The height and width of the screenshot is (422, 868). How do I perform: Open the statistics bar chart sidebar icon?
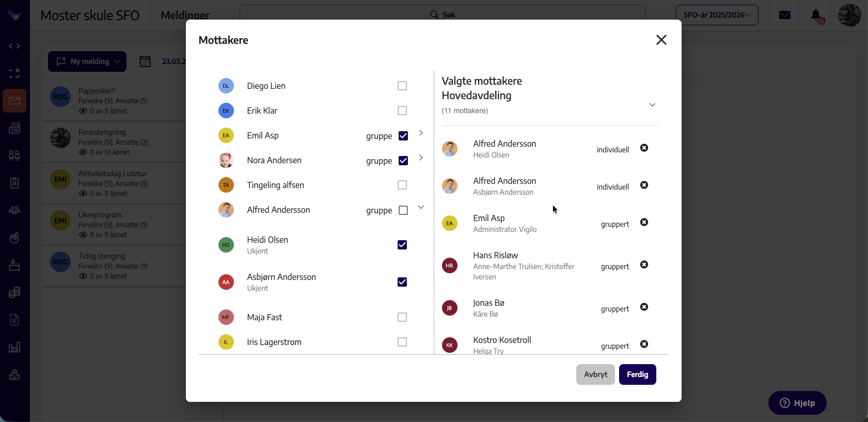14,347
